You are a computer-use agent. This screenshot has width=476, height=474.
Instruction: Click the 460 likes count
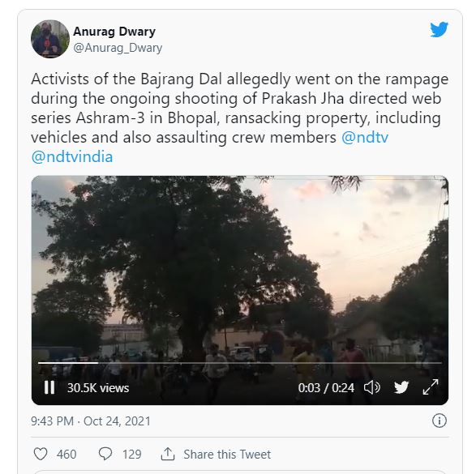click(x=66, y=455)
